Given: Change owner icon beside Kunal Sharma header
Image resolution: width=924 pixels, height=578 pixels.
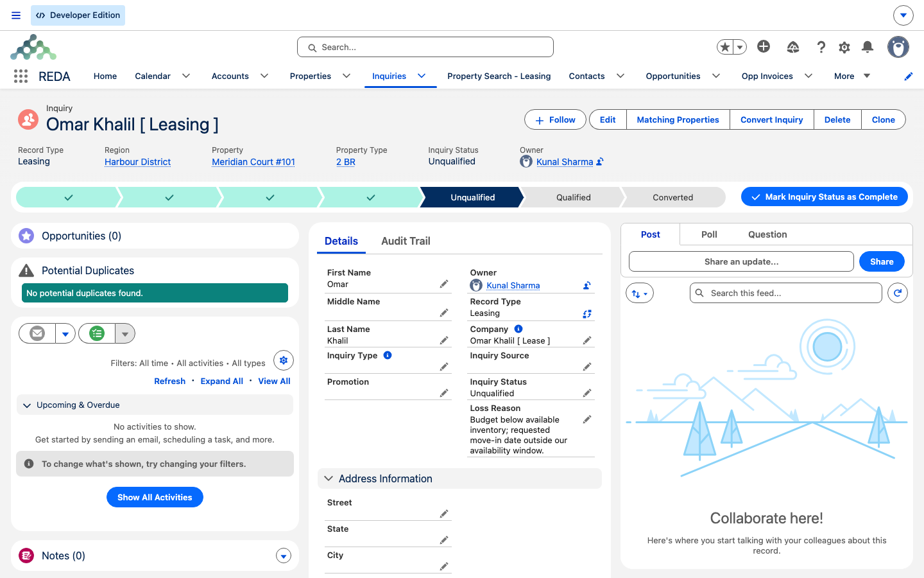Looking at the screenshot, I should 600,162.
